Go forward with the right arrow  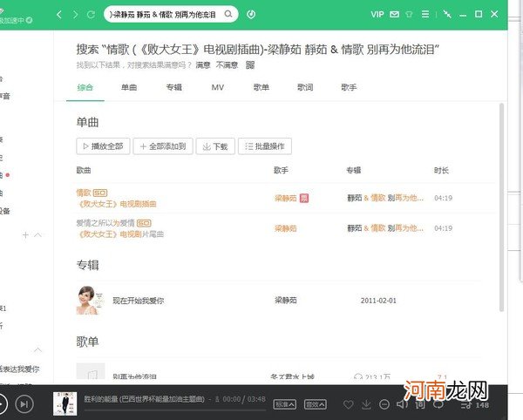76,14
